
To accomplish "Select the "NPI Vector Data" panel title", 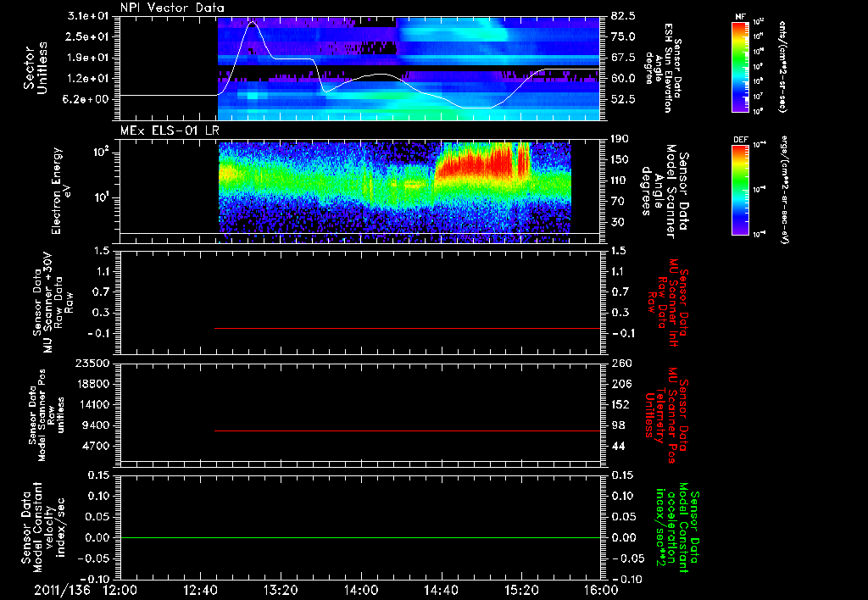I will [173, 8].
